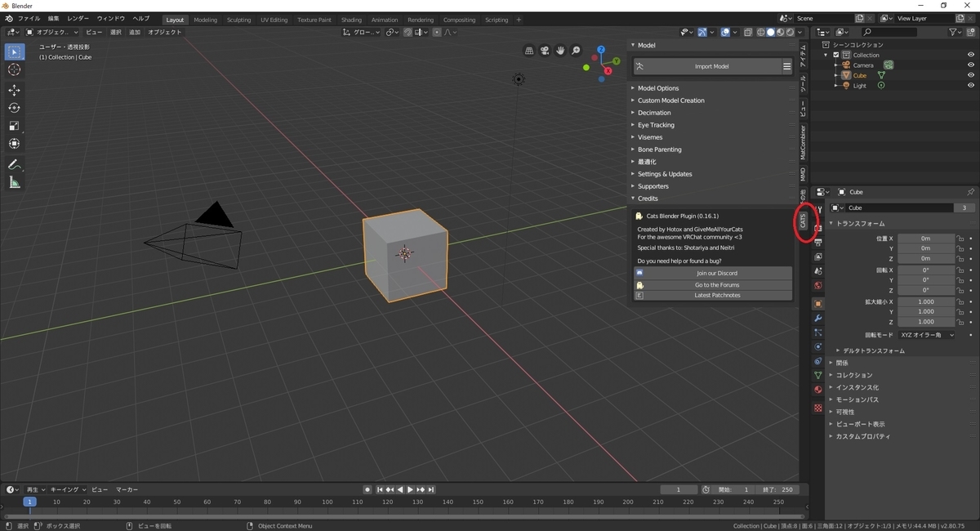This screenshot has width=980, height=531.
Task: Select the Transform tool
Action: point(14,144)
